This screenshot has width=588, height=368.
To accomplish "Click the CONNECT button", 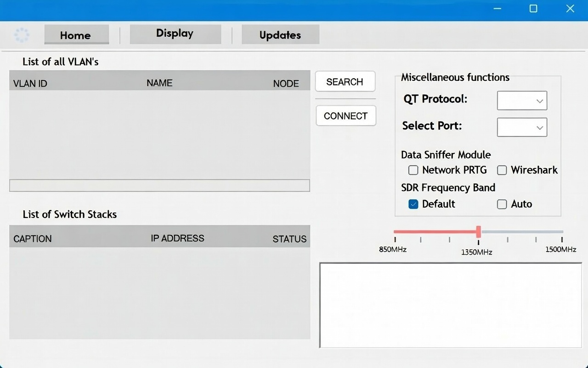I will tap(345, 116).
